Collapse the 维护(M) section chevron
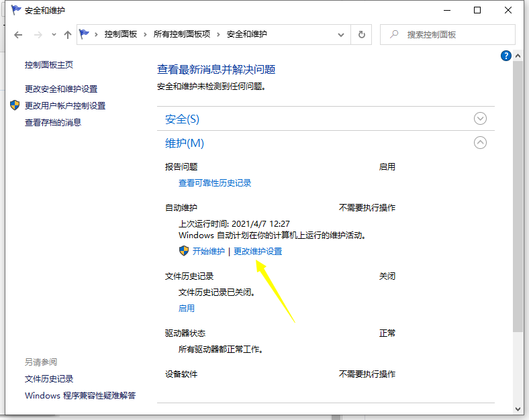Screen dimensions: 529x420 tap(480, 143)
